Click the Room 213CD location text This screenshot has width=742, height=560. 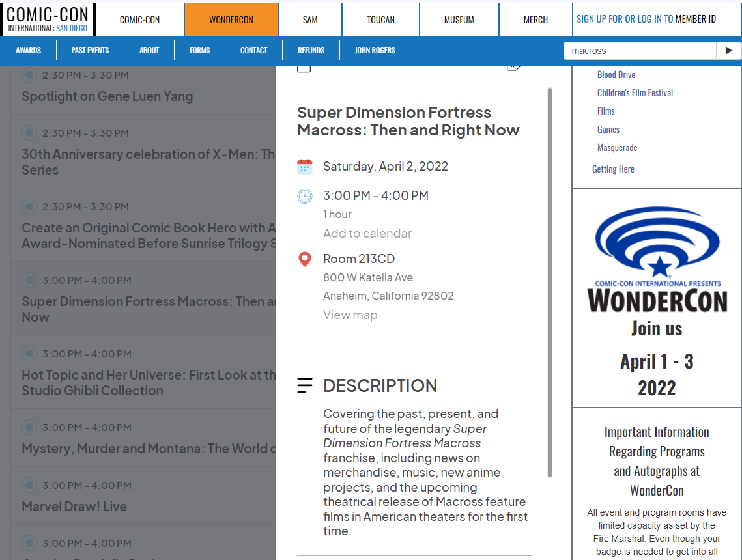click(x=359, y=259)
